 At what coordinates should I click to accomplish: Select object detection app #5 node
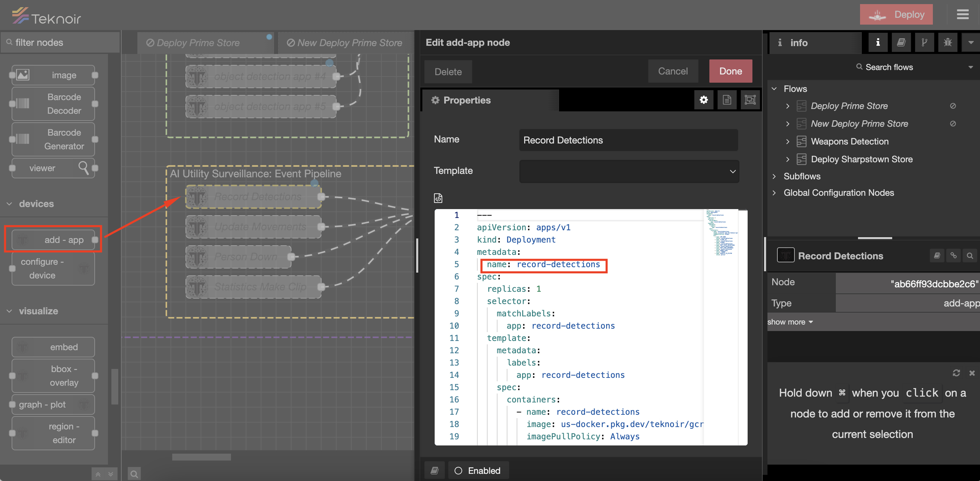261,107
